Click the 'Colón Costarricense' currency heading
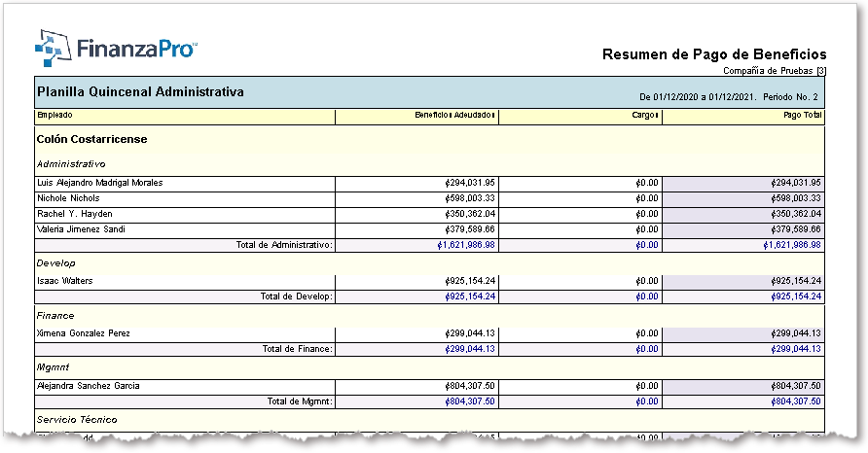This screenshot has width=868, height=453. click(91, 139)
